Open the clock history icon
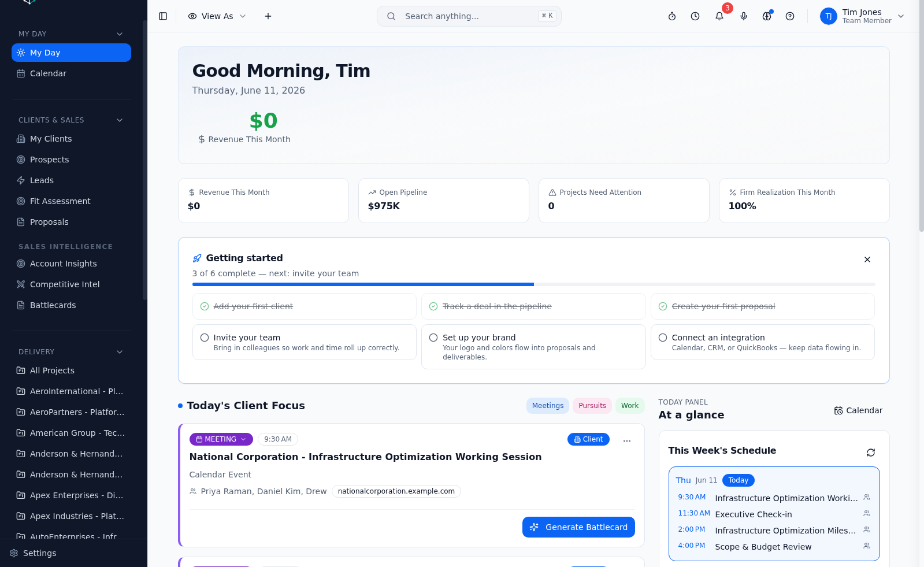 (x=695, y=16)
